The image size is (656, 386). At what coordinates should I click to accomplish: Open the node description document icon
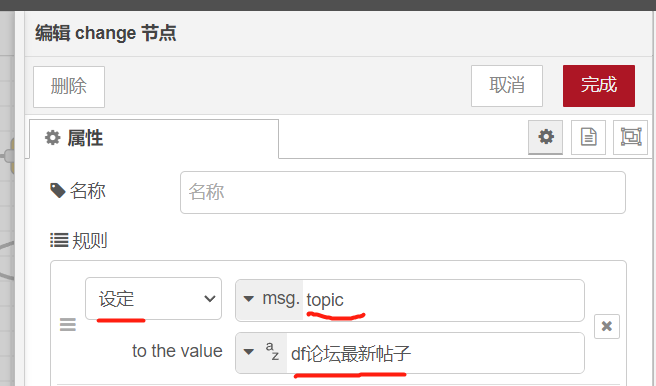point(588,137)
